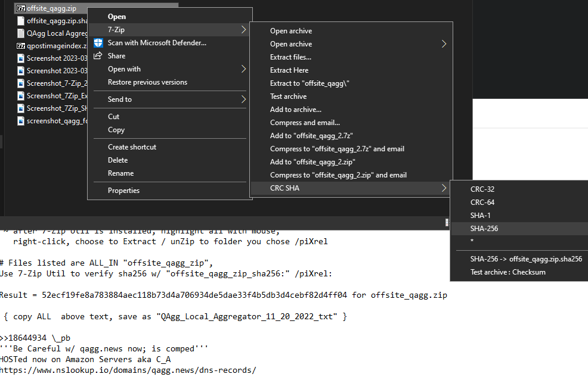Click the image icon beside Screenshot_7-Zip_2

(x=21, y=83)
